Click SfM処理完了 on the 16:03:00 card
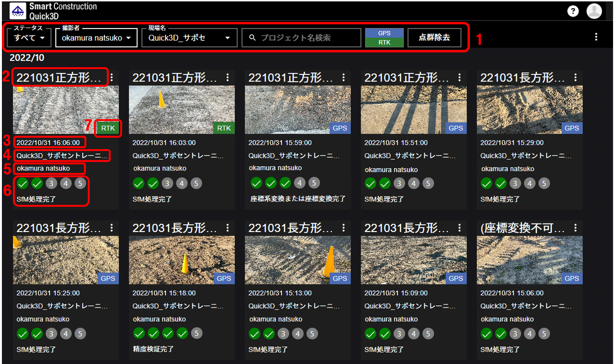The width and height of the screenshot is (614, 364). coord(152,200)
